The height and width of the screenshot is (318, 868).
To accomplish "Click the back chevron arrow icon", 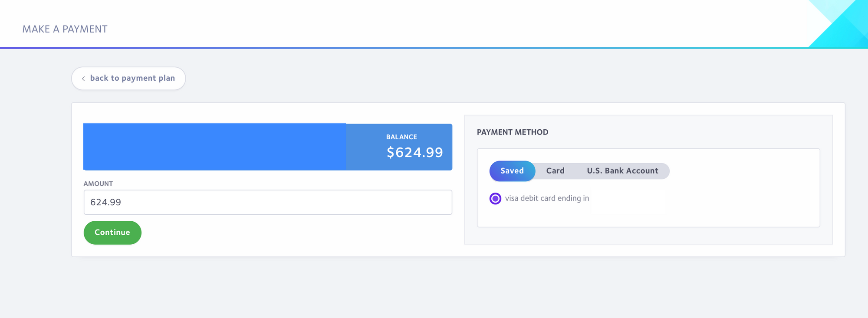I will 83,79.
